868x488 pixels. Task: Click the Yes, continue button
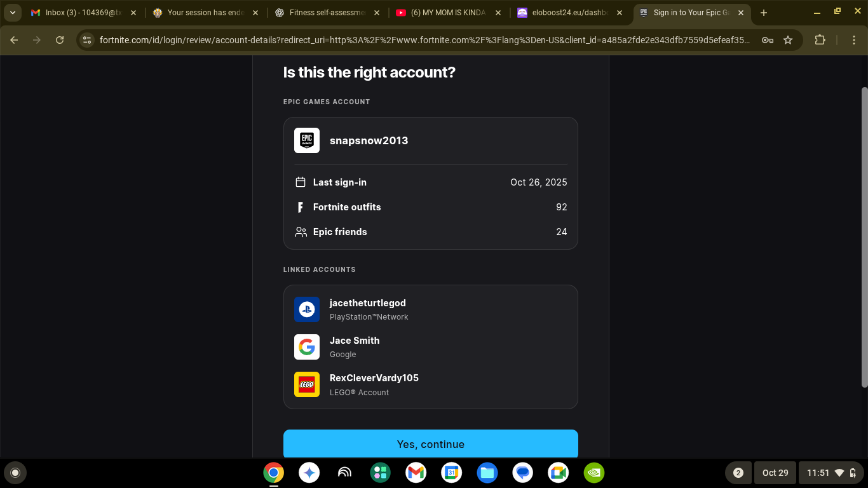pos(431,444)
